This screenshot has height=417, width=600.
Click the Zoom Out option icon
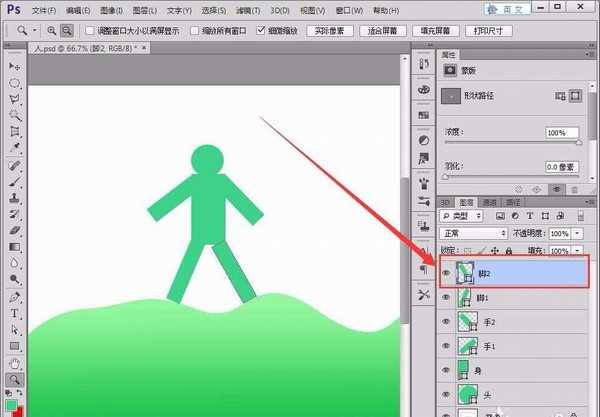tap(67, 31)
